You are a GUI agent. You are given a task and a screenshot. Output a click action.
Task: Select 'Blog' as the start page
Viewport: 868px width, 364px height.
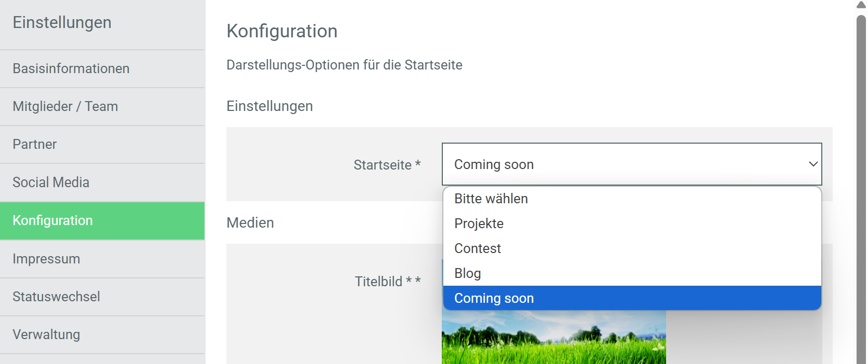pyautogui.click(x=467, y=273)
